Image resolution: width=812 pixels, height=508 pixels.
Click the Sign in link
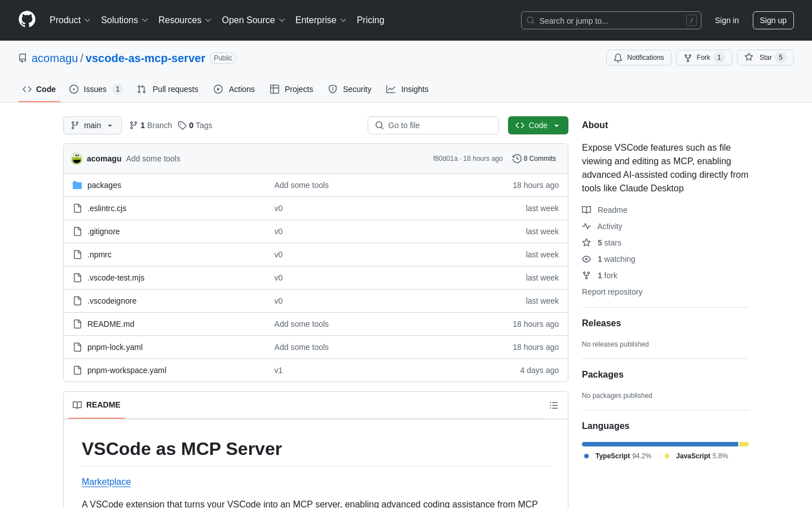click(727, 20)
